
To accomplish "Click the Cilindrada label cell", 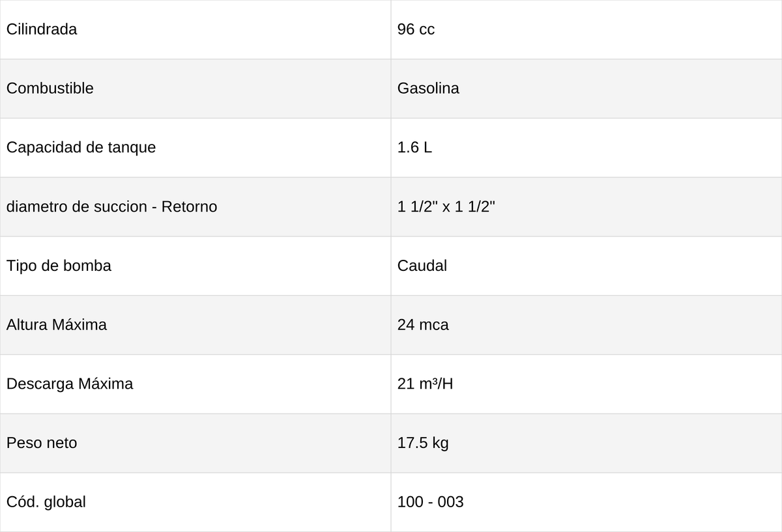I will pos(195,29).
